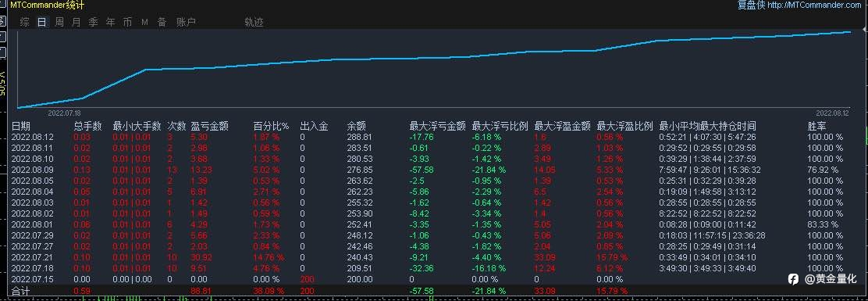Image resolution: width=868 pixels, height=301 pixels.
Task: Open the 币 currency tab
Action: click(x=128, y=22)
